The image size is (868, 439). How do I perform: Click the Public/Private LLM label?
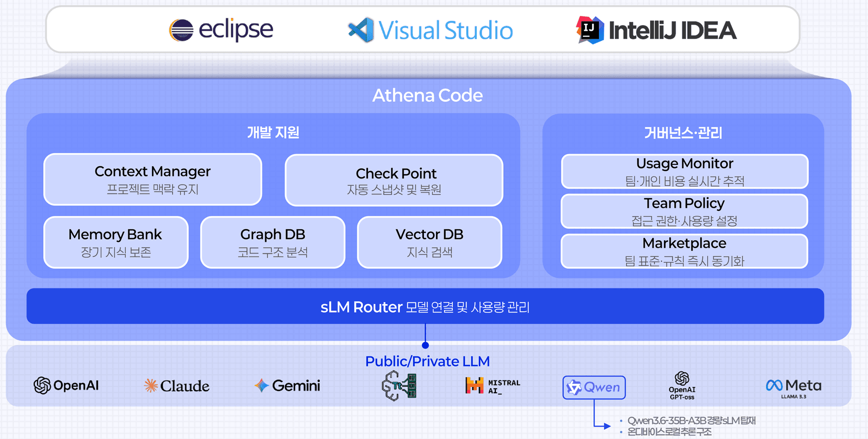pos(428,361)
